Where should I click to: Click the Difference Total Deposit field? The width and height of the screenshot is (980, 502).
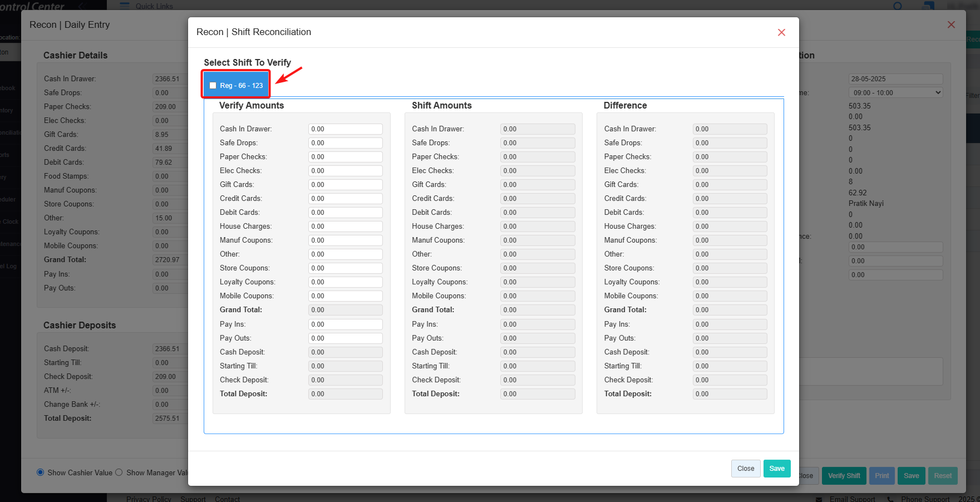click(x=730, y=394)
